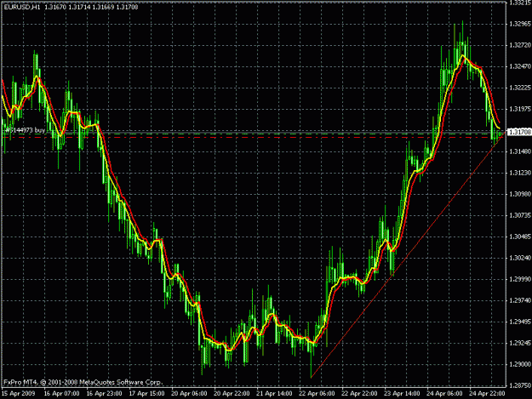Click the 1.29000 price axis label
Screen dimensions: 532x399
pyautogui.click(x=520, y=365)
